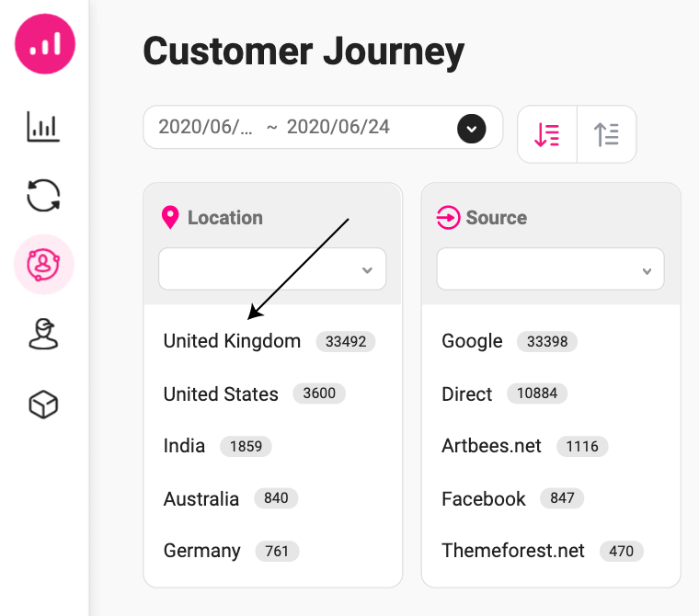Image resolution: width=699 pixels, height=616 pixels.
Task: Toggle ascending sort order button
Action: coord(607,134)
